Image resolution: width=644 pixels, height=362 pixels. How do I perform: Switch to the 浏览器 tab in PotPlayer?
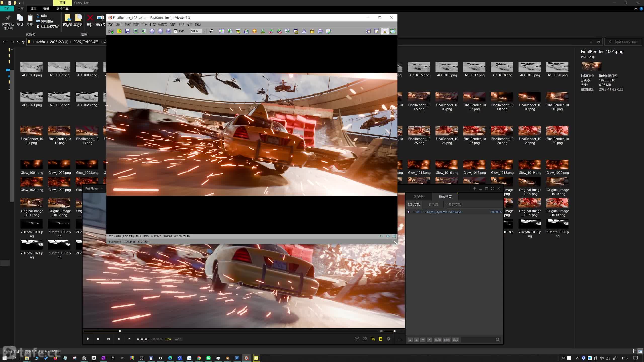pos(419,197)
